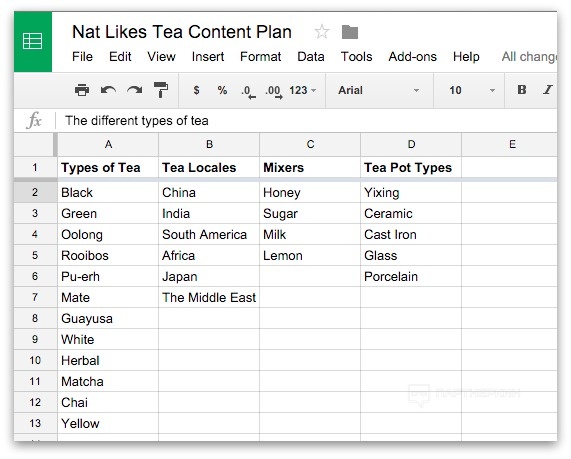Open the Add-ons menu
The height and width of the screenshot is (459, 571).
[x=413, y=57]
